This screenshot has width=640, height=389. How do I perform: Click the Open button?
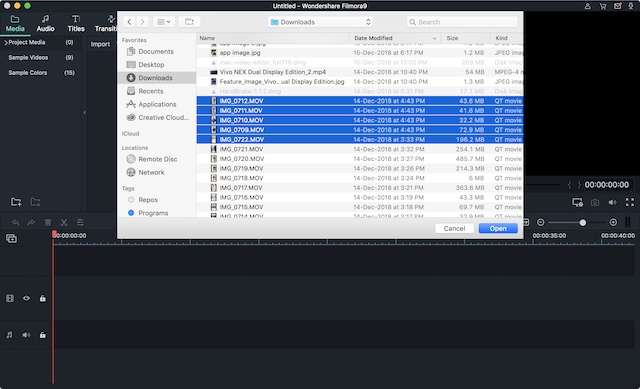tap(498, 228)
